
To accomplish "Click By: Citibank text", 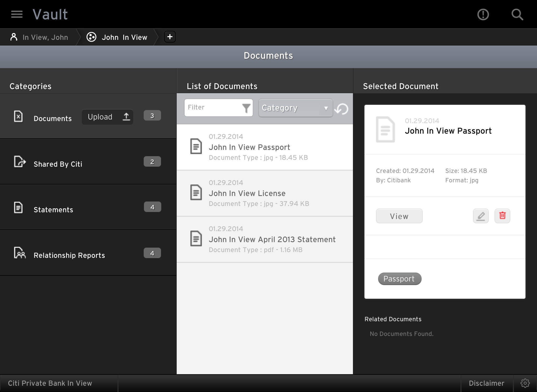I will (x=393, y=180).
